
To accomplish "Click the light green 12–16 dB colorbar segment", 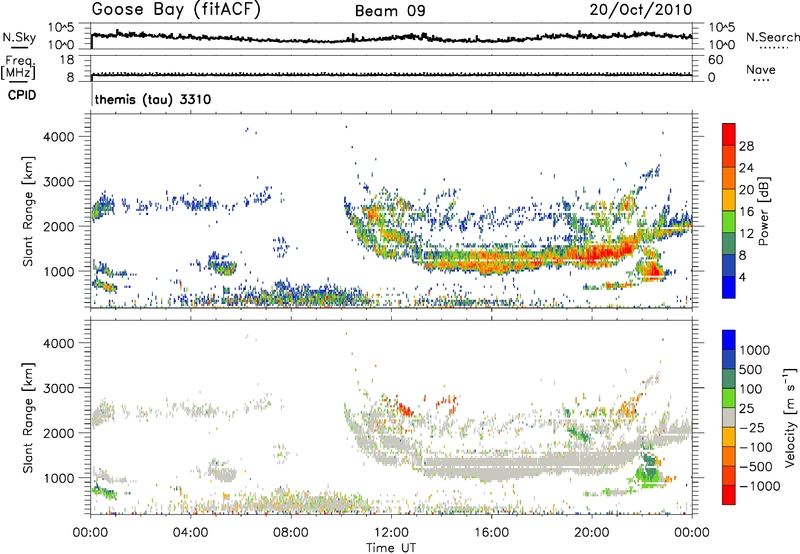I will (729, 222).
